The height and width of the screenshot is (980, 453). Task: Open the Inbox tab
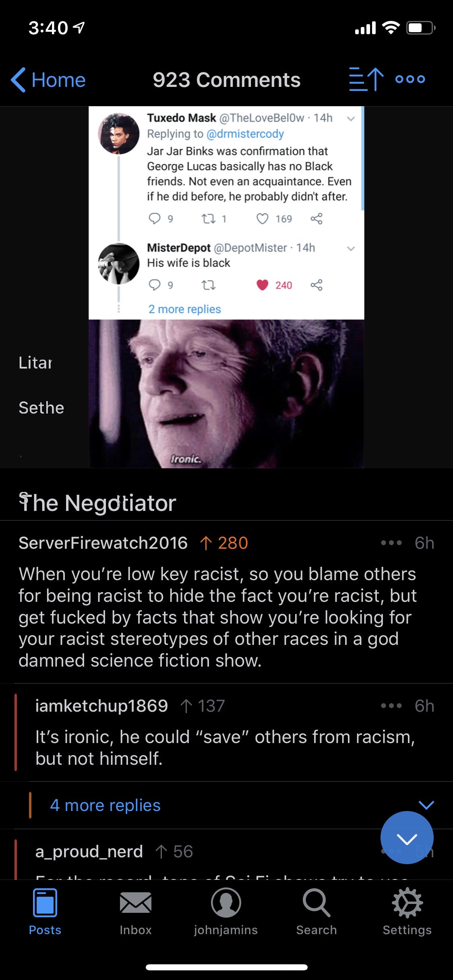pos(136,912)
